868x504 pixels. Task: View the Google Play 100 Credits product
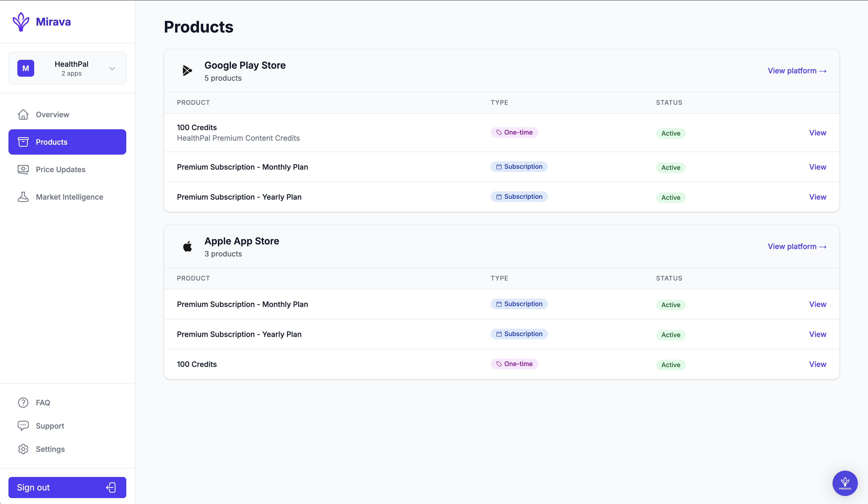pyautogui.click(x=817, y=133)
